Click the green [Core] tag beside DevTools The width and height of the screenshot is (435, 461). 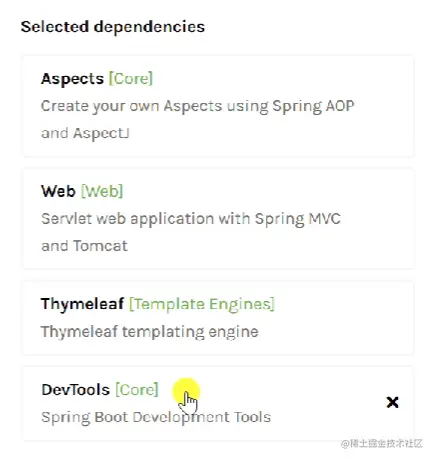pyautogui.click(x=137, y=389)
